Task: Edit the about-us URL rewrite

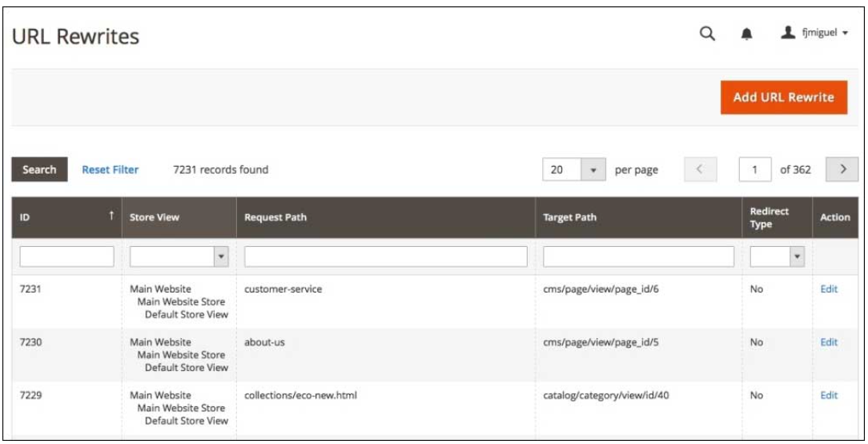Action: click(829, 342)
